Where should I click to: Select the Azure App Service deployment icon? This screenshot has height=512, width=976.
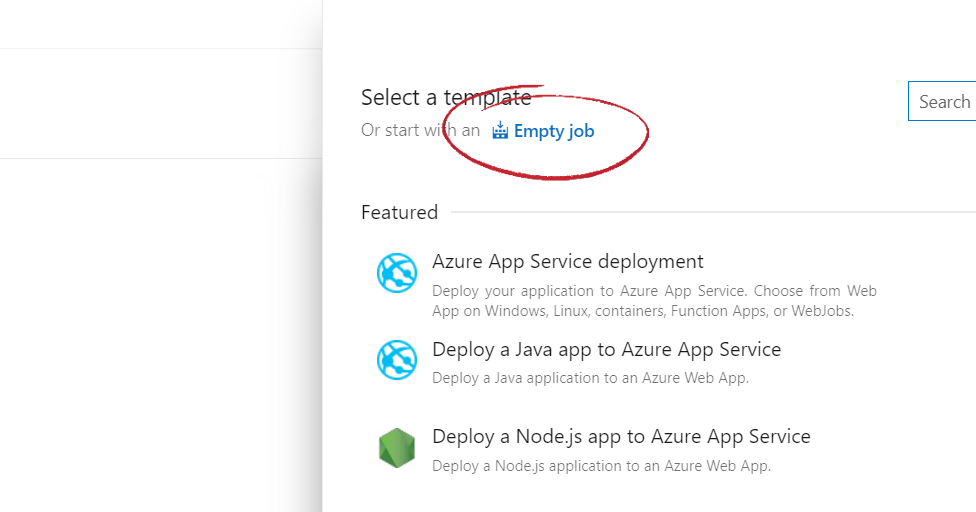tap(396, 272)
